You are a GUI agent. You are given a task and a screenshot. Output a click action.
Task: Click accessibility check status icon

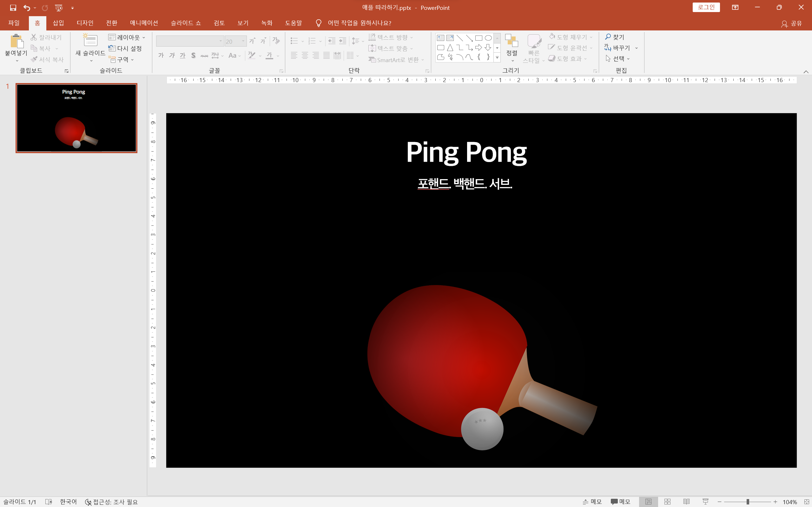(x=88, y=502)
